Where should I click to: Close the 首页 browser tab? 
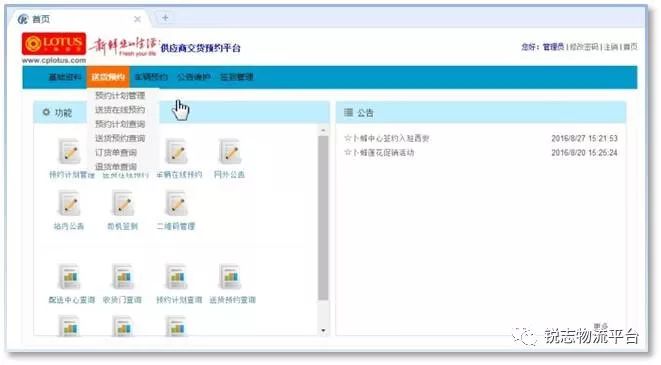(137, 19)
